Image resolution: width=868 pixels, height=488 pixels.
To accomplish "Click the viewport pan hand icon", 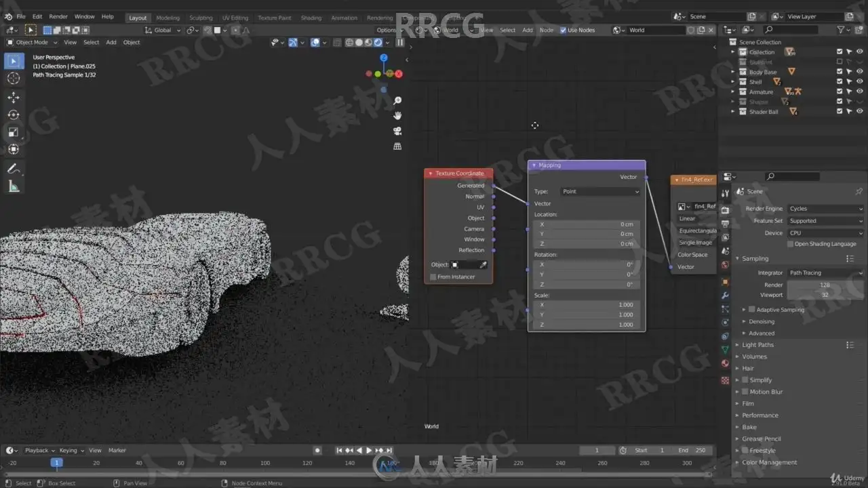I will coord(397,115).
